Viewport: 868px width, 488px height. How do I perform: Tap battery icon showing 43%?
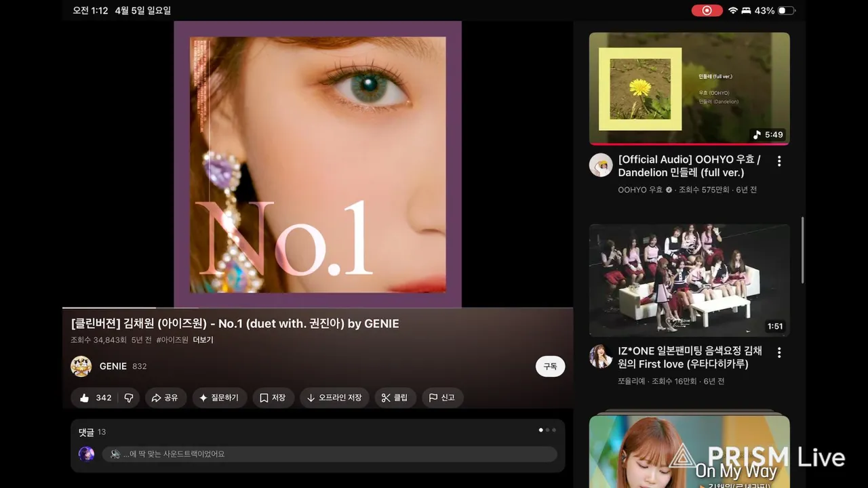click(x=786, y=11)
